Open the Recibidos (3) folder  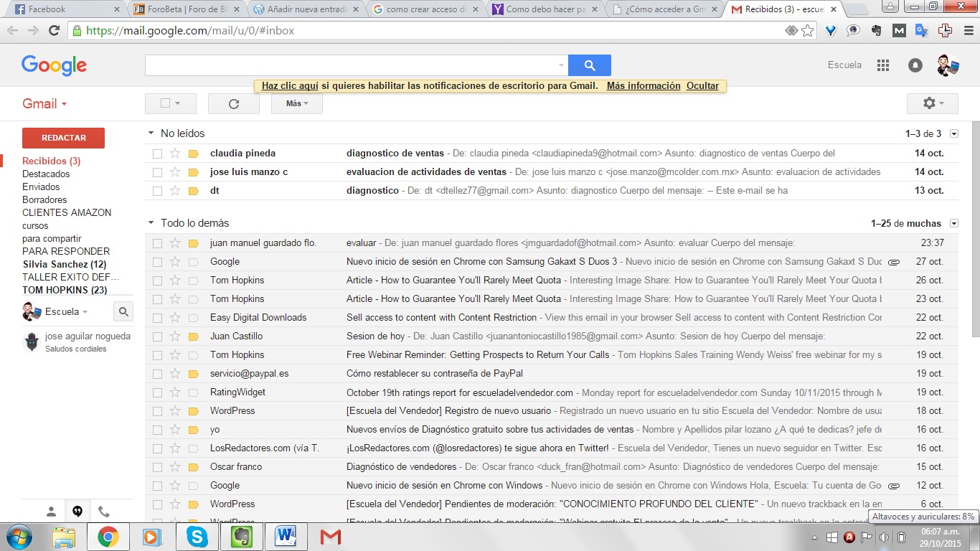pyautogui.click(x=51, y=161)
